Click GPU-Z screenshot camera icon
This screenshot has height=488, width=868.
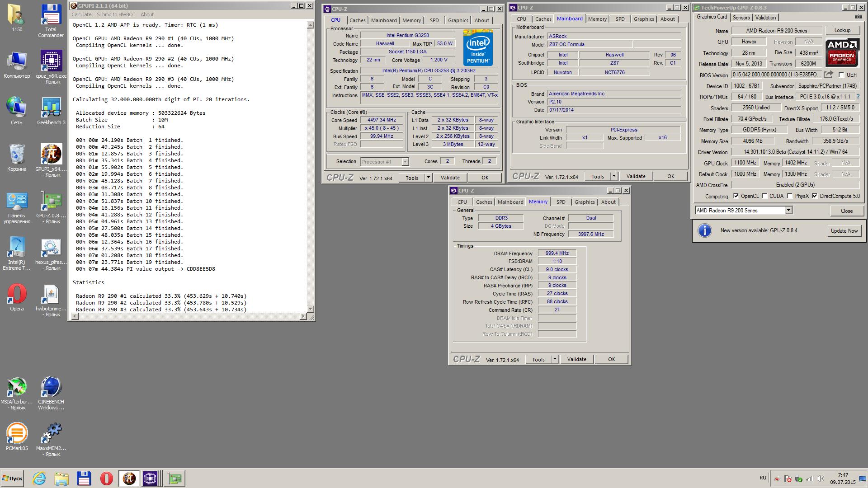click(858, 17)
